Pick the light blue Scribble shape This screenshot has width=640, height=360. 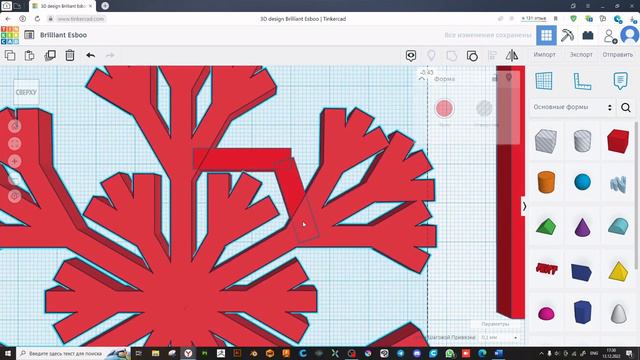pyautogui.click(x=618, y=184)
